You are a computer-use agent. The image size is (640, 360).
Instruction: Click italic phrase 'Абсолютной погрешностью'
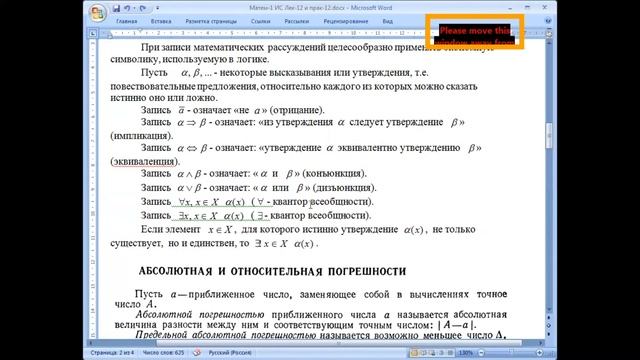click(x=200, y=315)
